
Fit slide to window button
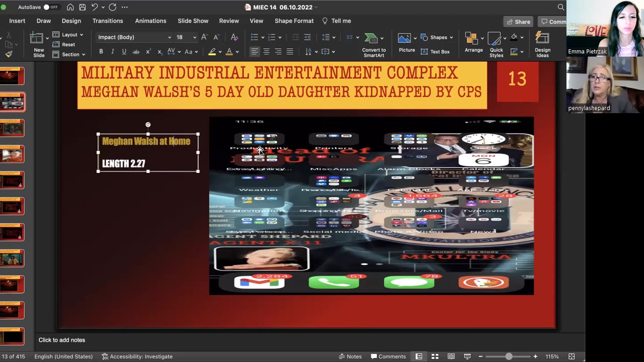572,356
